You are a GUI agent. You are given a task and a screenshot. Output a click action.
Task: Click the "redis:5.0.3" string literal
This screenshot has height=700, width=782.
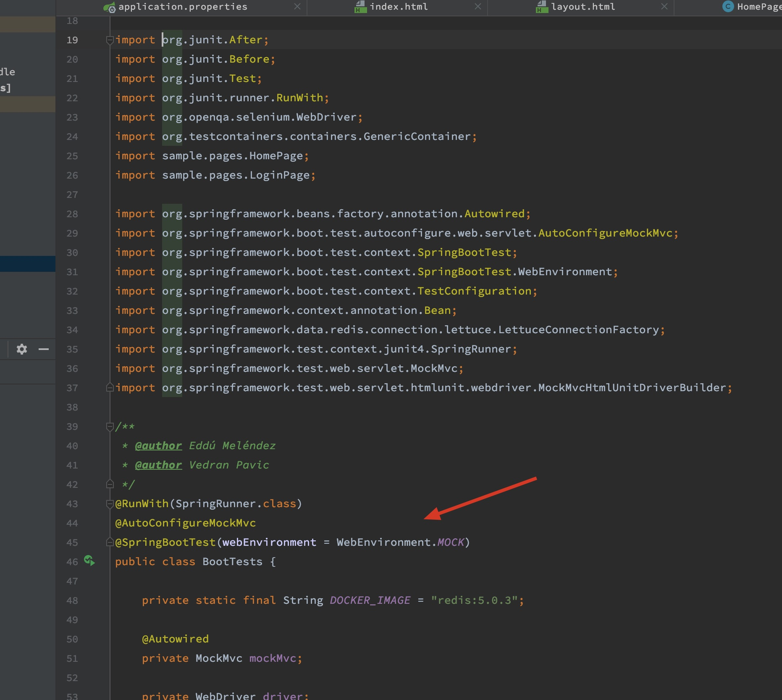coord(475,600)
